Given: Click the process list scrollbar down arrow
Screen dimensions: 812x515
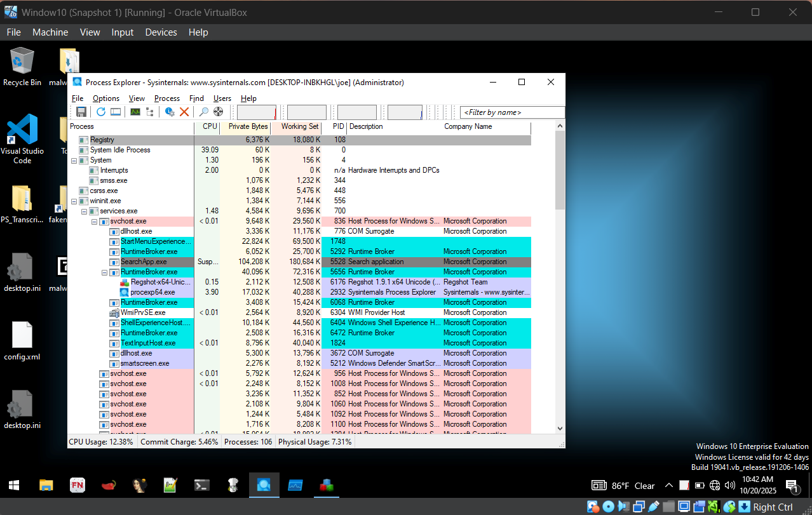Looking at the screenshot, I should click(x=560, y=429).
